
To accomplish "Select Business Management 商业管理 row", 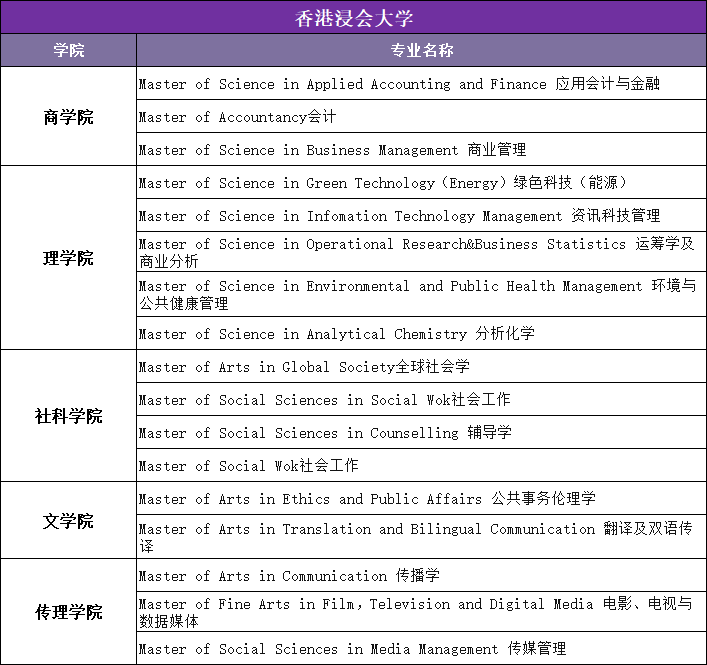I will coord(422,149).
